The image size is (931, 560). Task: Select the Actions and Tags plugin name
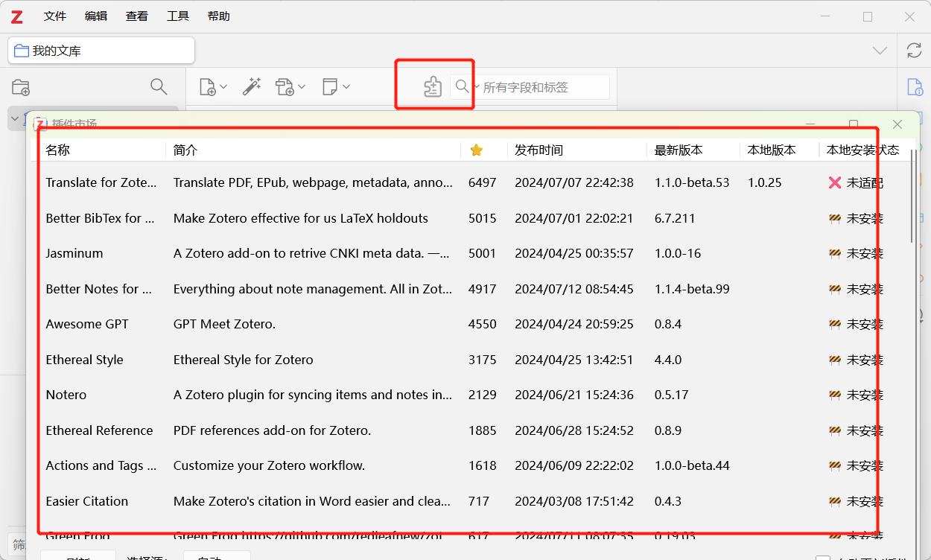coord(101,465)
